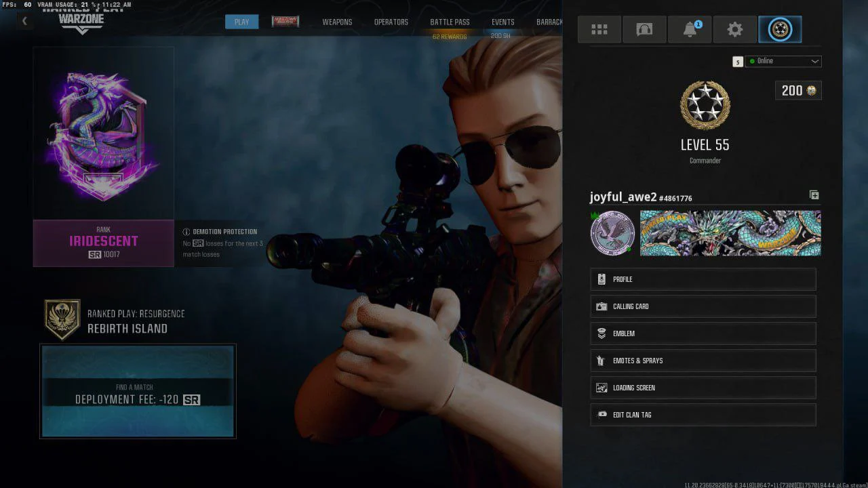Click the player ID #4861776
The width and height of the screenshot is (868, 488).
pyautogui.click(x=675, y=199)
